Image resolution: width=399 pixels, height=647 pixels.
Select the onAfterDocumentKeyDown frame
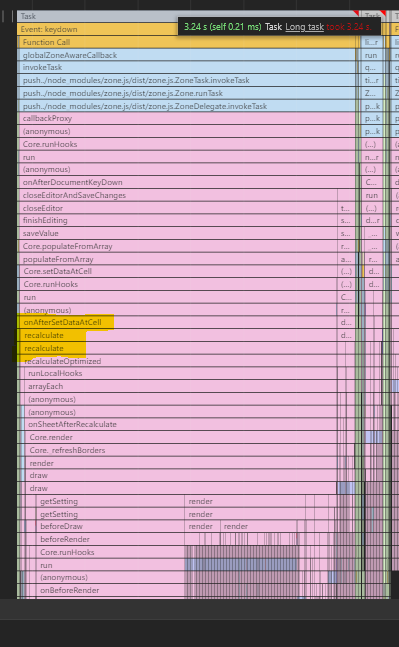pos(187,182)
